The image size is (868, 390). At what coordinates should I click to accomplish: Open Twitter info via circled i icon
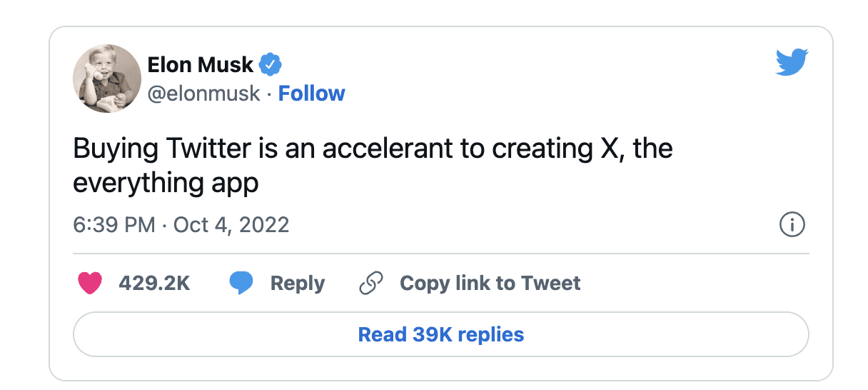[792, 225]
